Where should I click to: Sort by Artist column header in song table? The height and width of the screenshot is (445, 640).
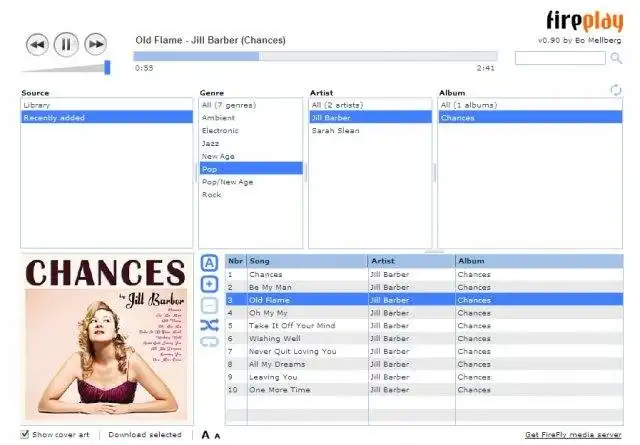[x=411, y=261]
